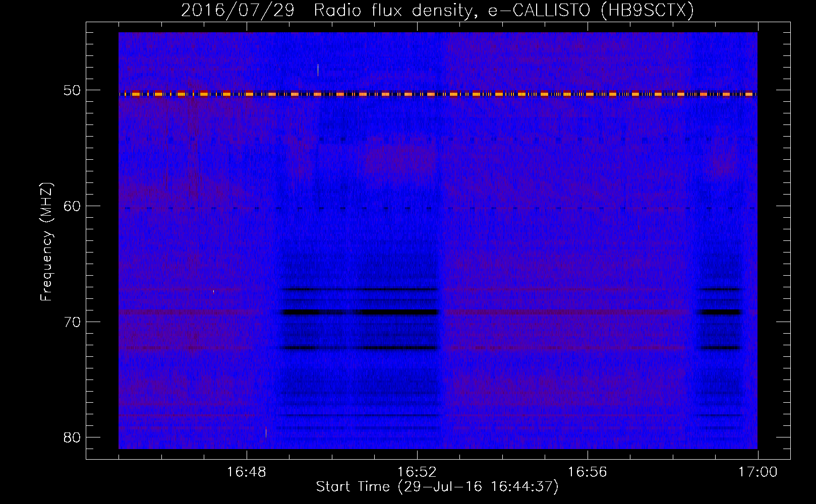Click the 50 MHz frequency tick label
Image resolution: width=816 pixels, height=504 pixels.
tap(72, 91)
